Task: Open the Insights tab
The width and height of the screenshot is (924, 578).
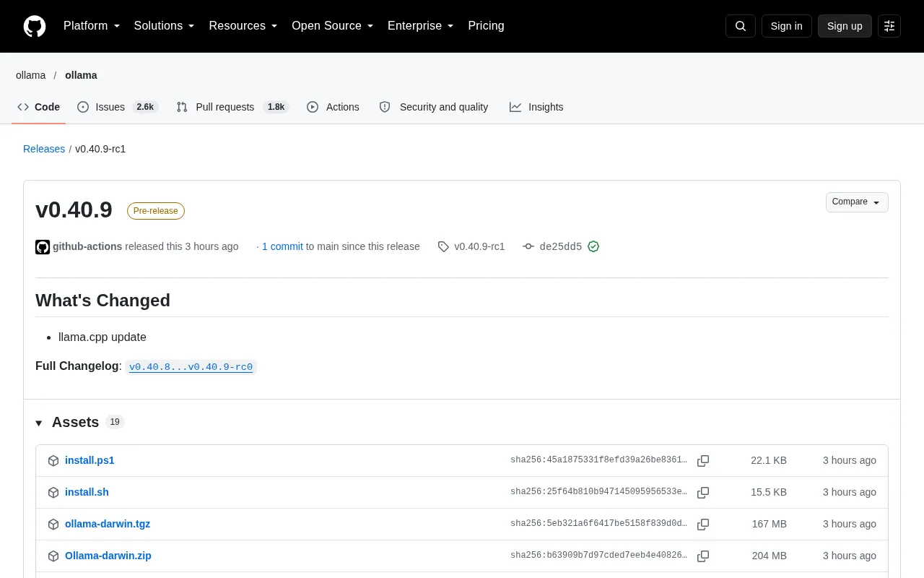Action: [536, 107]
